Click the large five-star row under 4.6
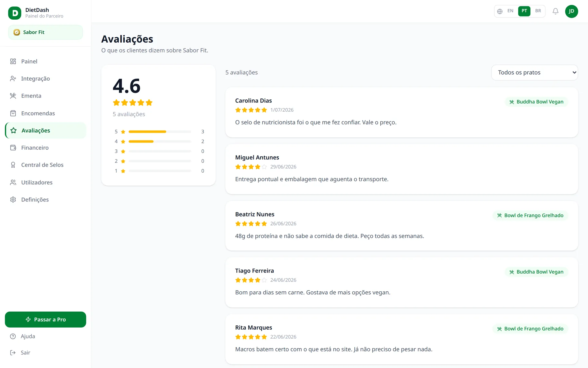 [133, 103]
